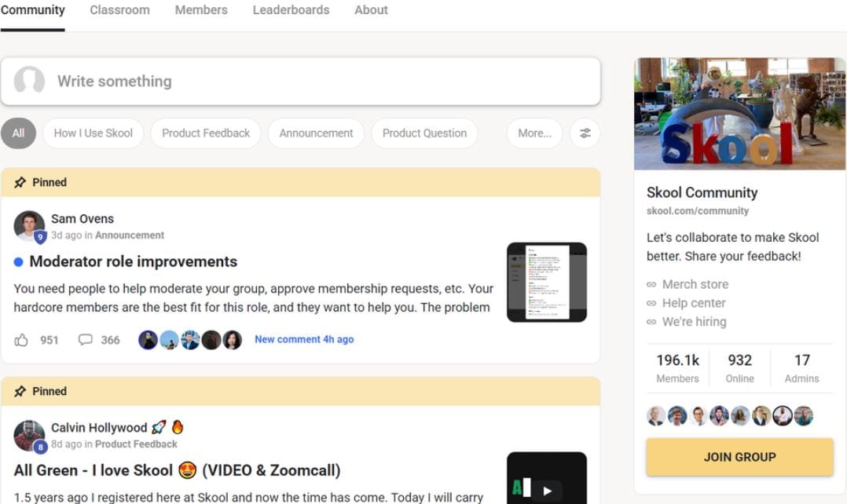The width and height of the screenshot is (847, 504).
Task: Switch to the Classroom tab
Action: coord(120,9)
